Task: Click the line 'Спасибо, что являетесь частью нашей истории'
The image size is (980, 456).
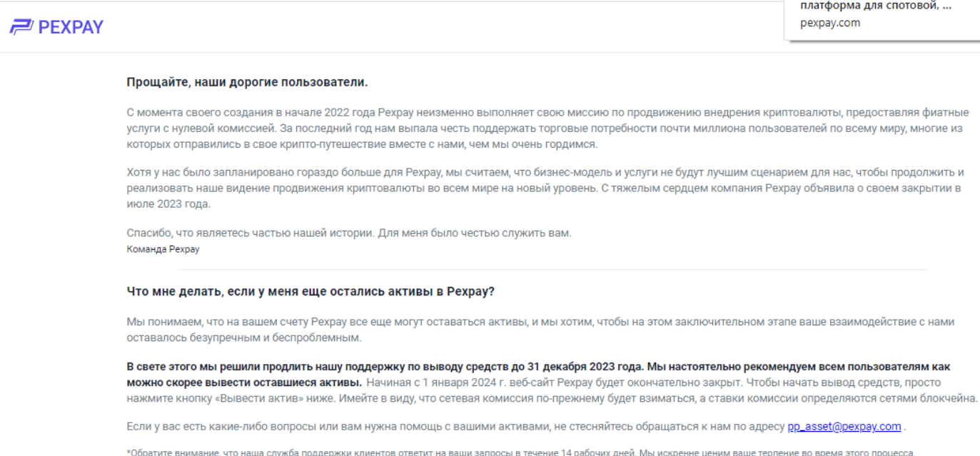Action: click(349, 233)
